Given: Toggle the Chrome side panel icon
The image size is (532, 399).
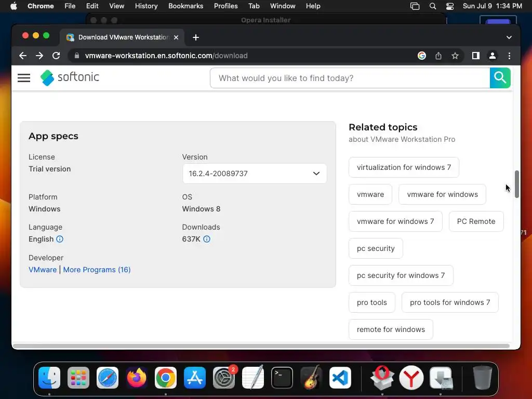Looking at the screenshot, I should pos(476,56).
